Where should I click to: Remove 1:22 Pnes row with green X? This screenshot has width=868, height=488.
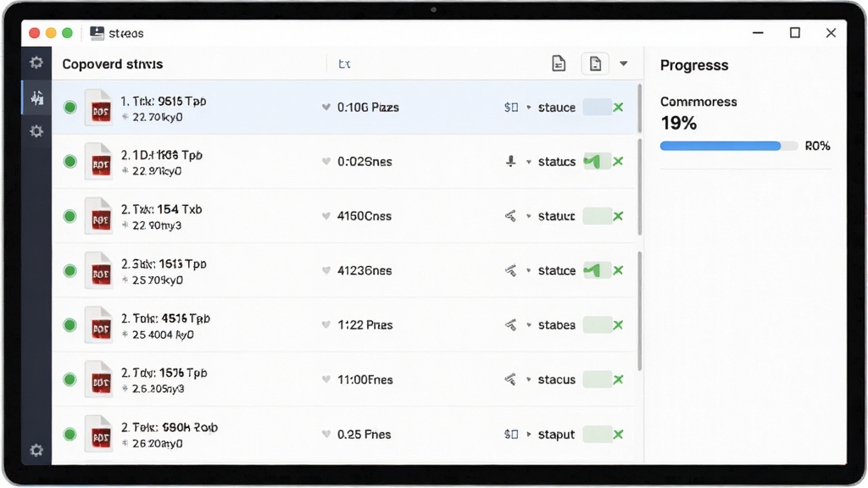point(618,324)
